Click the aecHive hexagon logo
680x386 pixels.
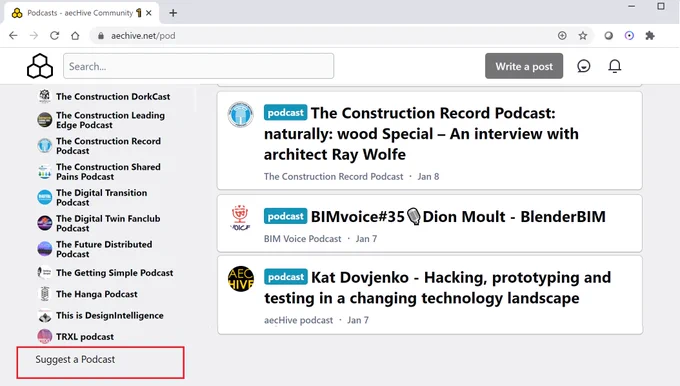click(x=40, y=66)
